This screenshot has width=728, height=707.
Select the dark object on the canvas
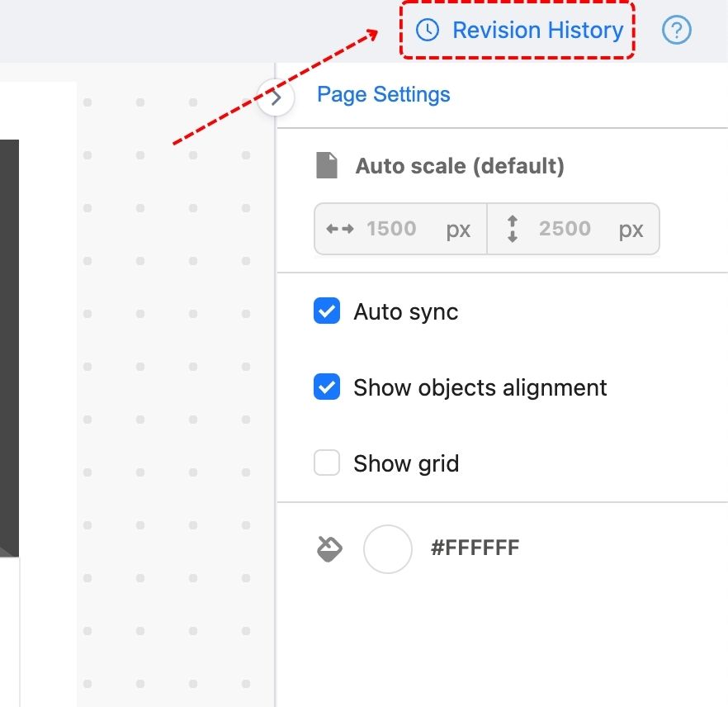point(8,347)
